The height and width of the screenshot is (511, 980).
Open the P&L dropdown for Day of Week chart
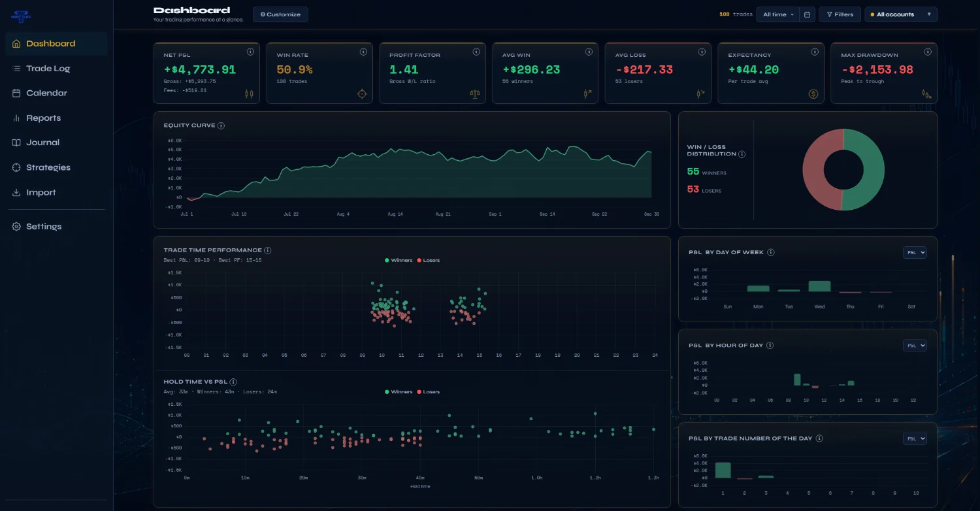click(915, 253)
